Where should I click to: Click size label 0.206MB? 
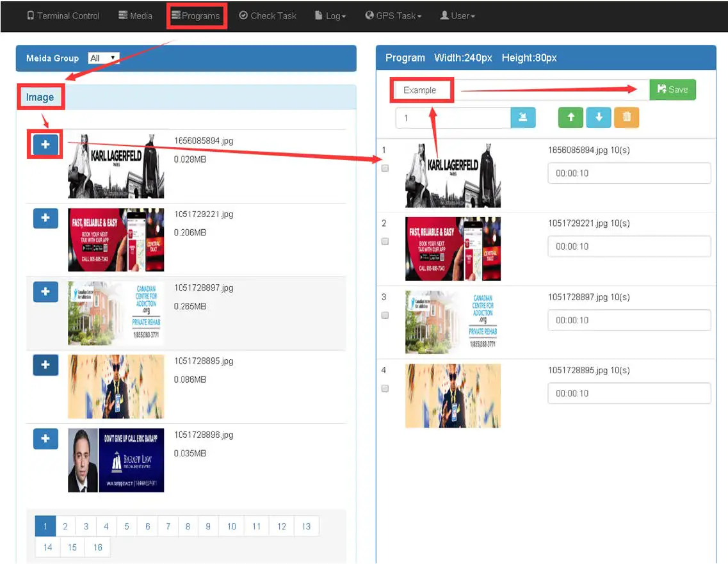(190, 232)
